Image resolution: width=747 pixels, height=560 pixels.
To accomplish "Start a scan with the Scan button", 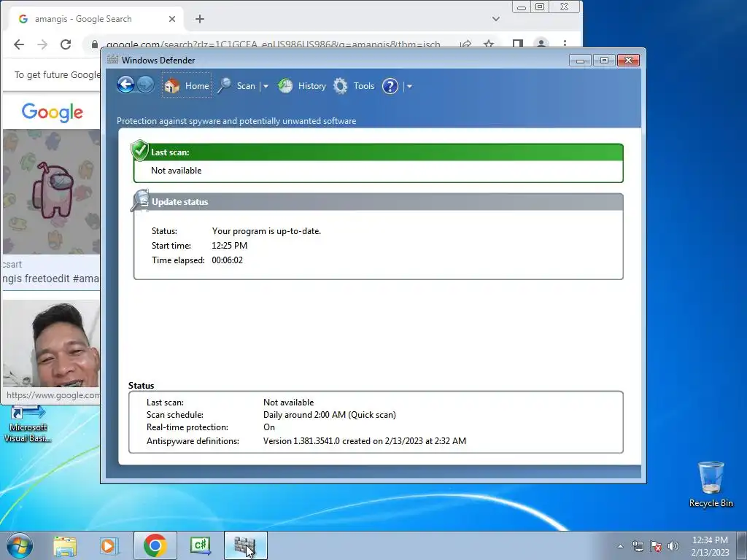I will click(x=237, y=86).
